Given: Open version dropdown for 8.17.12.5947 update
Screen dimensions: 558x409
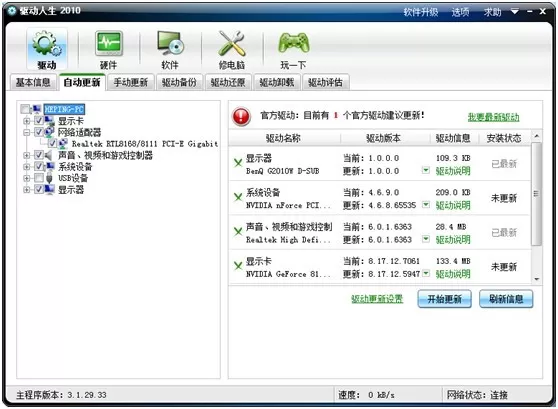Looking at the screenshot, I should (426, 273).
